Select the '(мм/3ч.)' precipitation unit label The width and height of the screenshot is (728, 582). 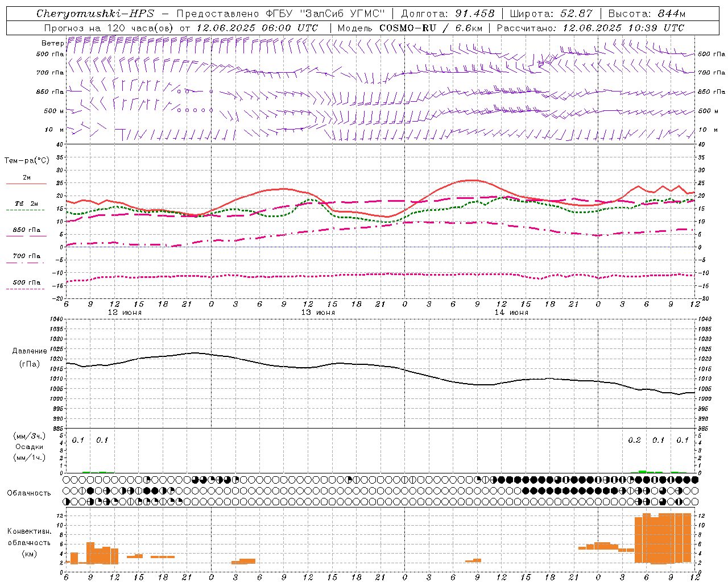point(30,436)
